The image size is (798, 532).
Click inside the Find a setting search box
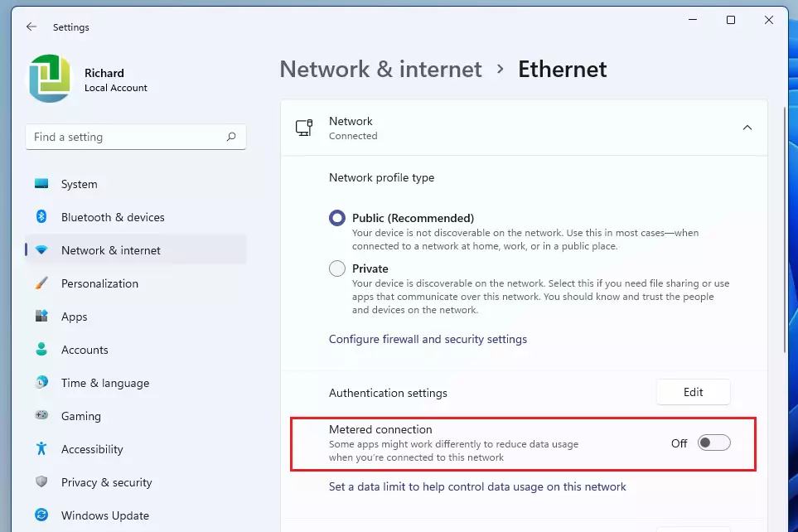[135, 137]
